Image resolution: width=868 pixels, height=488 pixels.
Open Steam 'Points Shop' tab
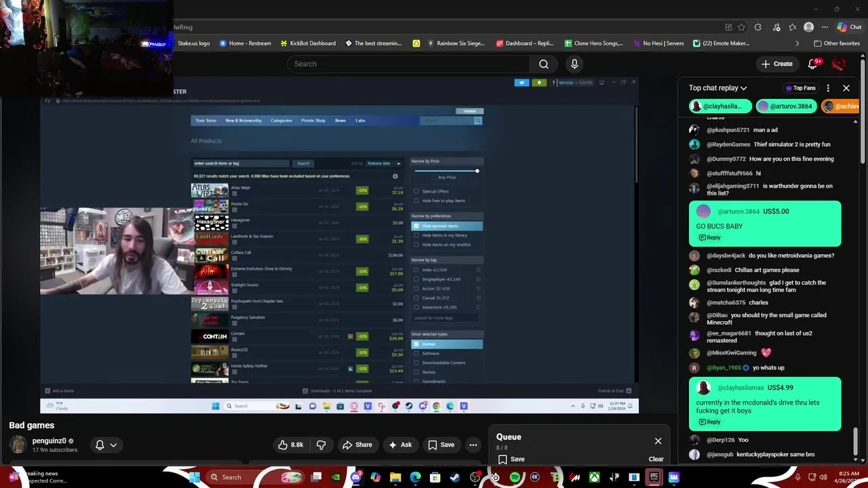(x=313, y=121)
